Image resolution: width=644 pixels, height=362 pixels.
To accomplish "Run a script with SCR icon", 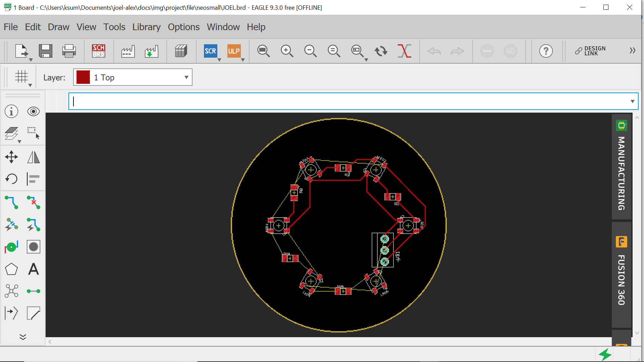I will pos(210,51).
